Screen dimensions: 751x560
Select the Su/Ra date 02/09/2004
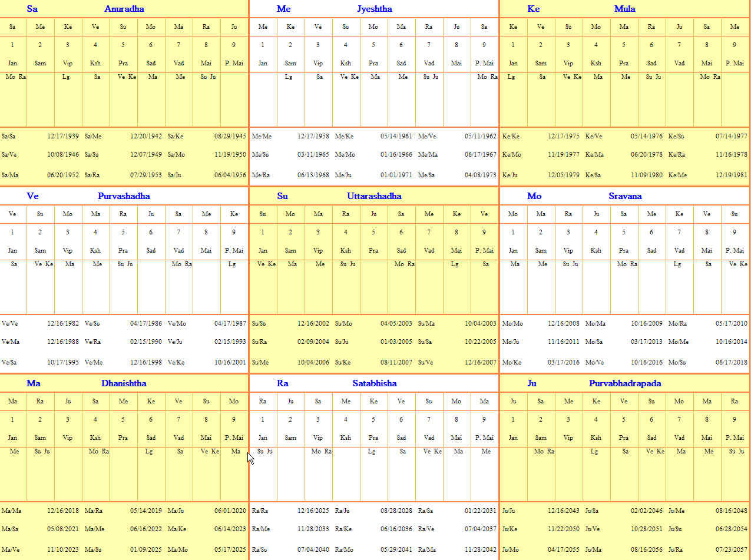click(x=313, y=342)
